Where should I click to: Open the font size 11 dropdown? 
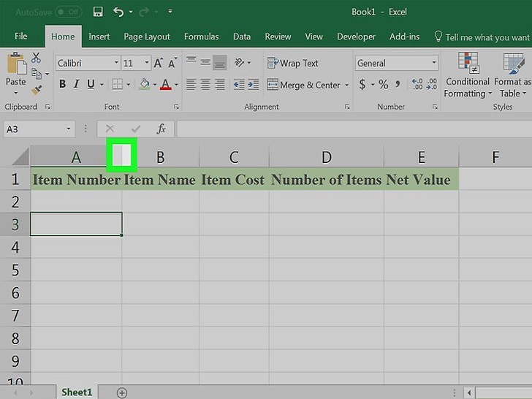click(147, 63)
